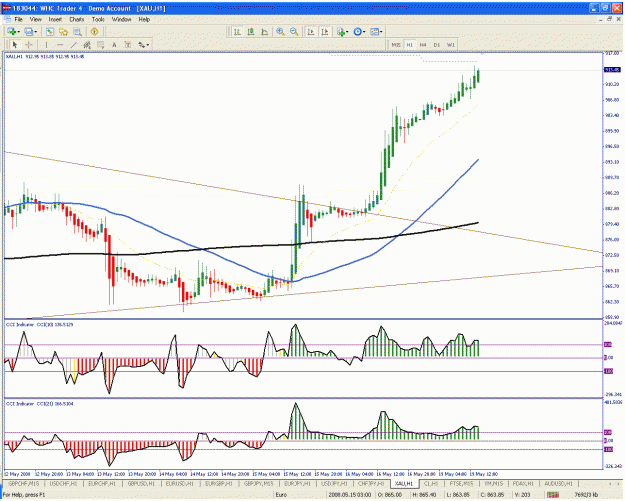Zoom out of the chart
Image resolution: width=625 pixels, height=501 pixels.
[294, 31]
